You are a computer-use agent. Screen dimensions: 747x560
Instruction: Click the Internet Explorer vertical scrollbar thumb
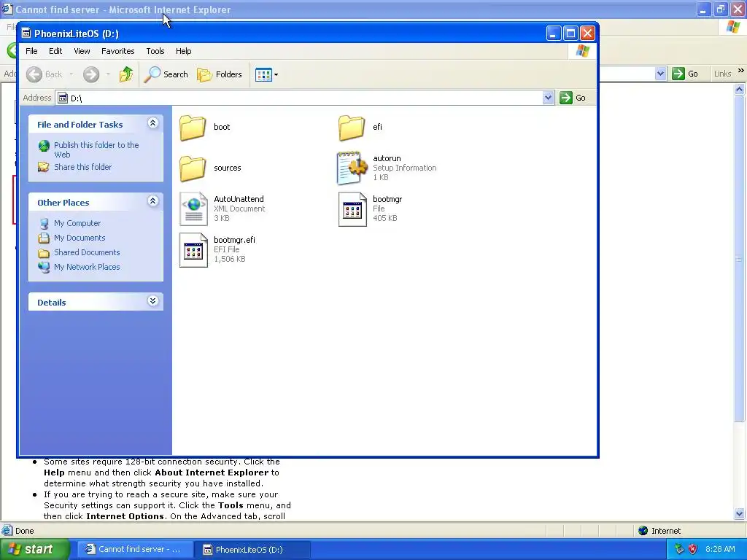[x=740, y=259]
